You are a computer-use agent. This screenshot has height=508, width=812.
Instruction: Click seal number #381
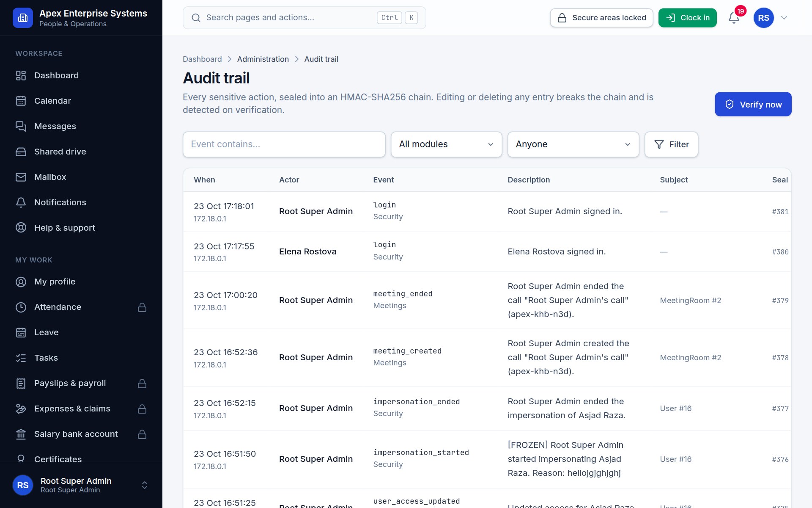click(x=780, y=212)
